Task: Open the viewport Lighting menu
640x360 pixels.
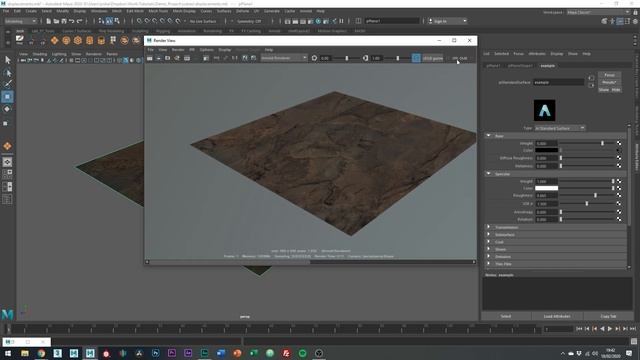Action: [x=59, y=54]
